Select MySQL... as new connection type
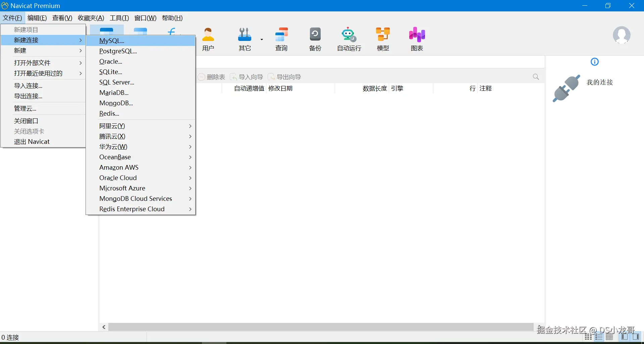 point(141,41)
